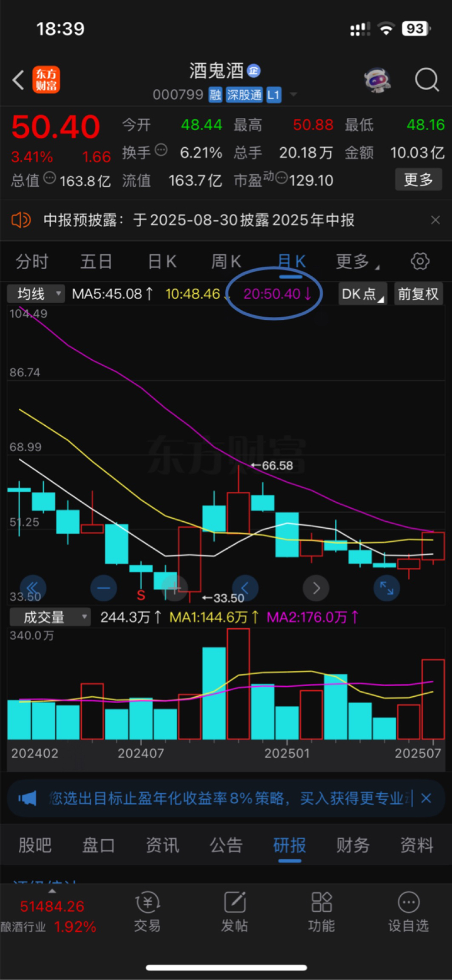Tap the 深股通 badge

[244, 95]
